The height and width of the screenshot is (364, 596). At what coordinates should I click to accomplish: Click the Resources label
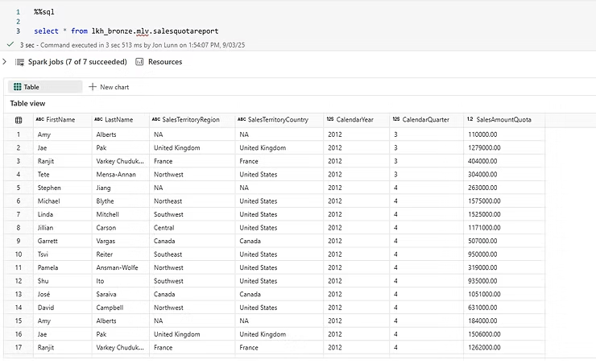point(165,62)
